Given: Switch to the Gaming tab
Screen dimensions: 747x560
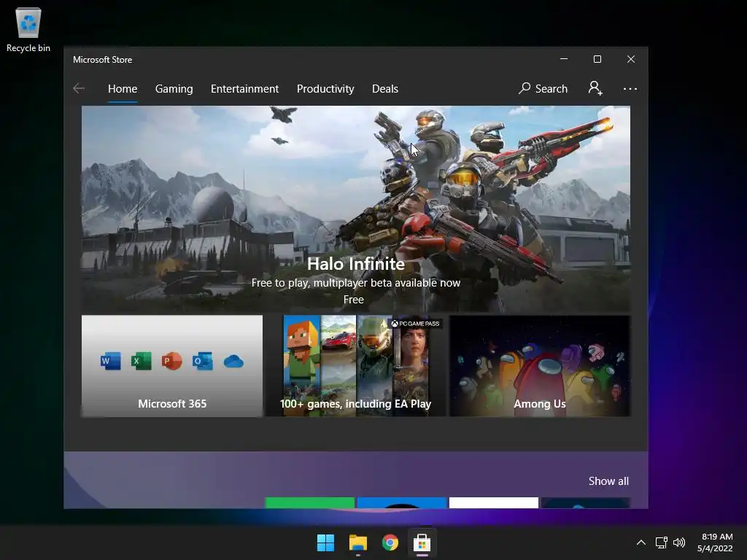Looking at the screenshot, I should coord(174,89).
